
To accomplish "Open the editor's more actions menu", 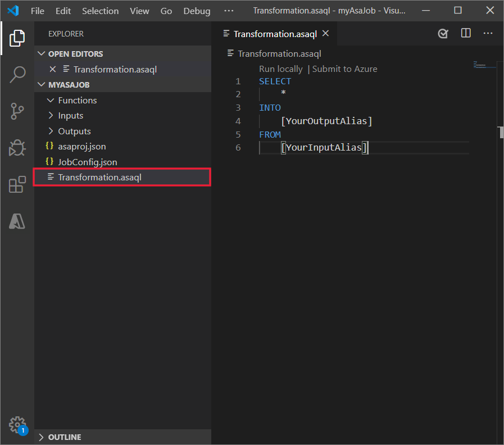I will (x=488, y=33).
